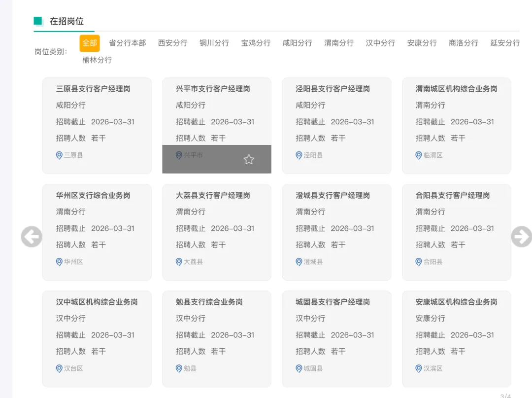Filter by 咸阳分行

297,43
